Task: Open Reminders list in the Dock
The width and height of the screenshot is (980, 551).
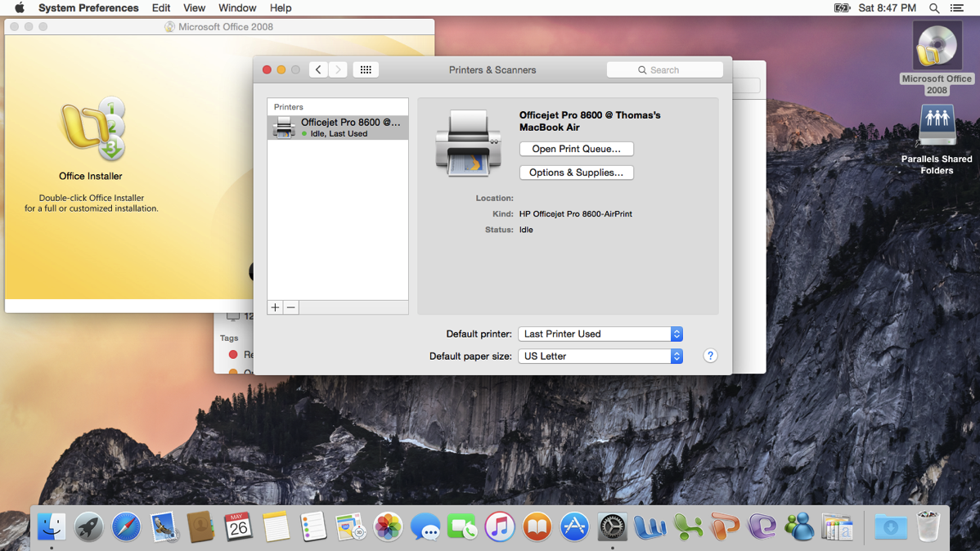Action: 313,526
